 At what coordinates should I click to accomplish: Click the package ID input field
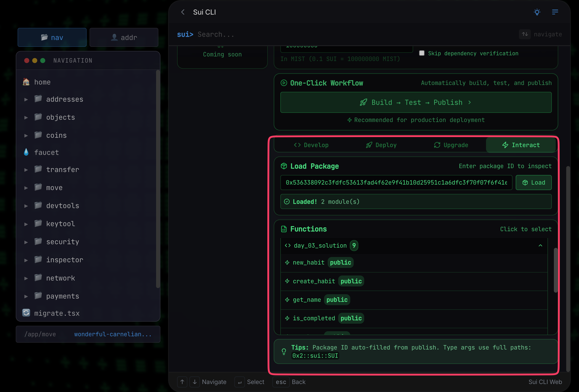pyautogui.click(x=396, y=182)
